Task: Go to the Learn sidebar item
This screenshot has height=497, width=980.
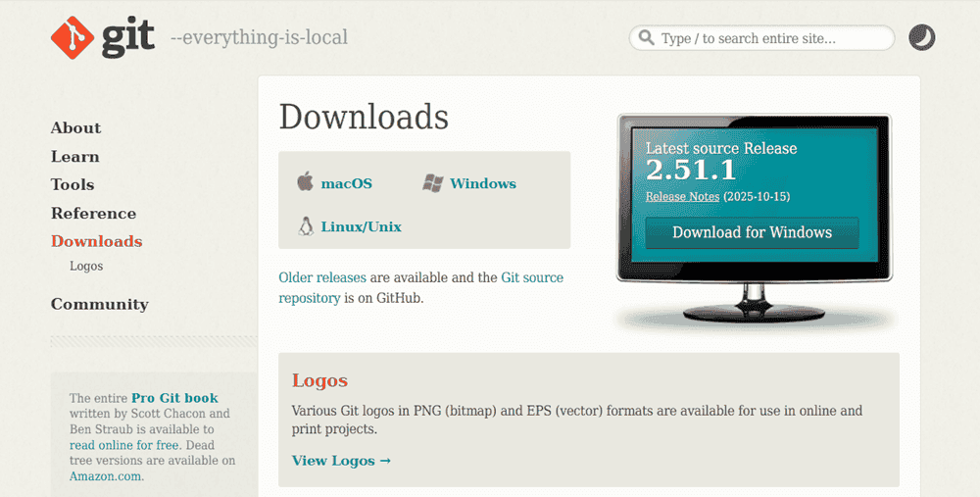Action: click(x=74, y=156)
